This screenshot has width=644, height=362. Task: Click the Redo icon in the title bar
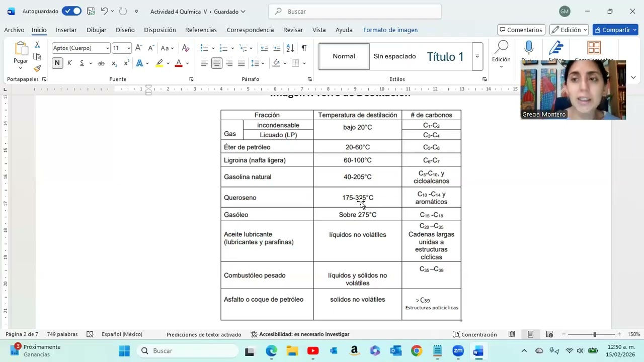(123, 11)
